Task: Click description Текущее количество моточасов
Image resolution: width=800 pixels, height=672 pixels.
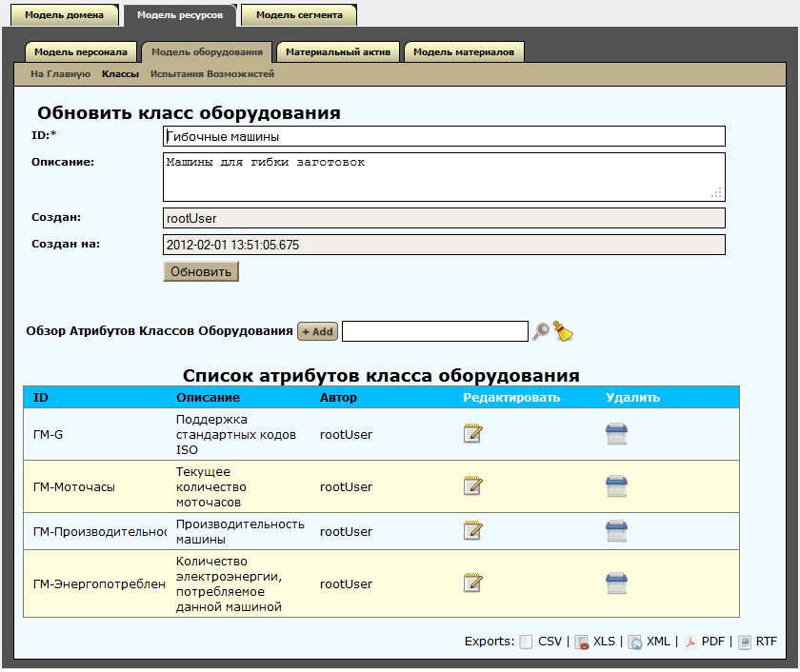Action: click(x=211, y=487)
